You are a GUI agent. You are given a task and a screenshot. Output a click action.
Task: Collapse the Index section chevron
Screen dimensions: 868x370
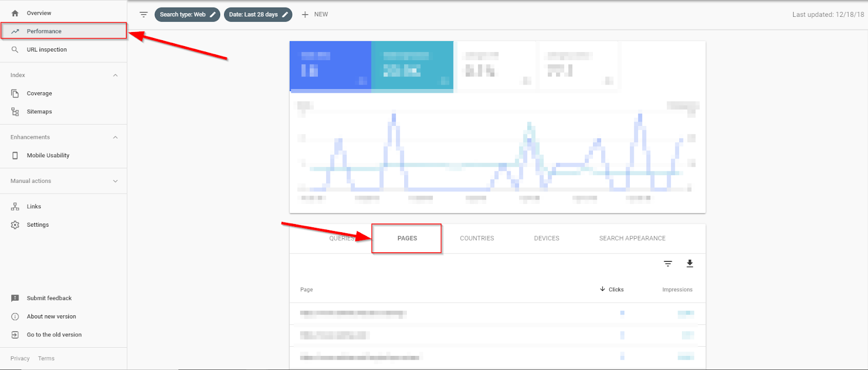tap(115, 75)
